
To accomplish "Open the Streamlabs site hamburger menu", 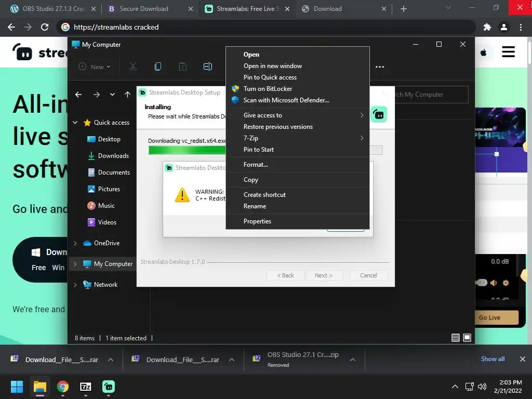I will (508, 52).
